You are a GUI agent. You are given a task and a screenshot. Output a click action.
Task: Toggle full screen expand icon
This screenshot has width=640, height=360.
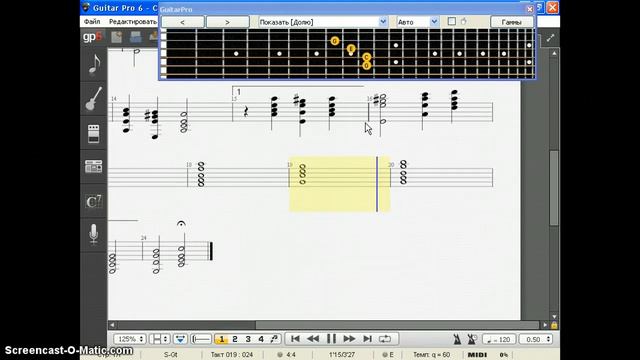pos(550,38)
